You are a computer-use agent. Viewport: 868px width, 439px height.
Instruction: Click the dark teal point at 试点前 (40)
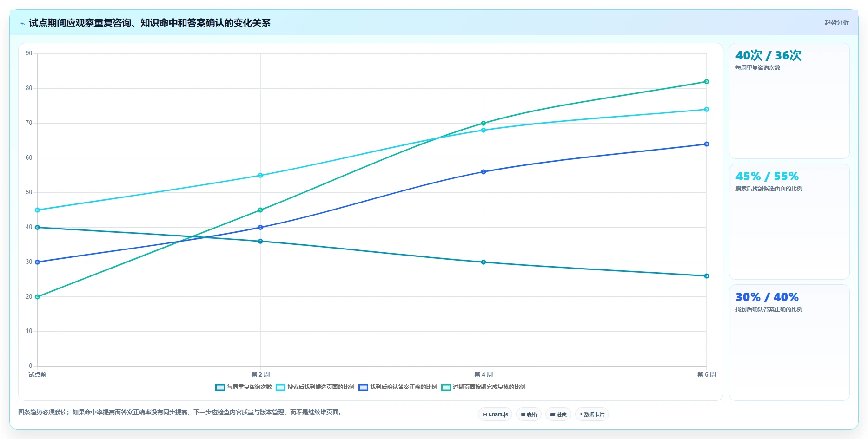click(x=38, y=227)
